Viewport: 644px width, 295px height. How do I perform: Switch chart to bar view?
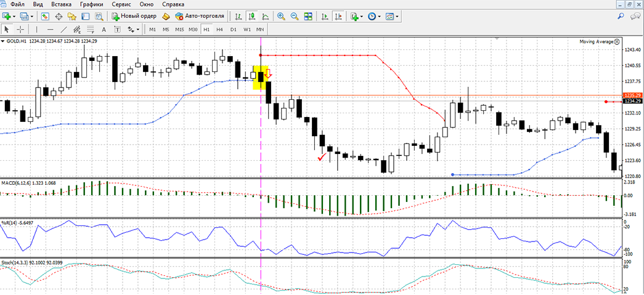(x=238, y=17)
